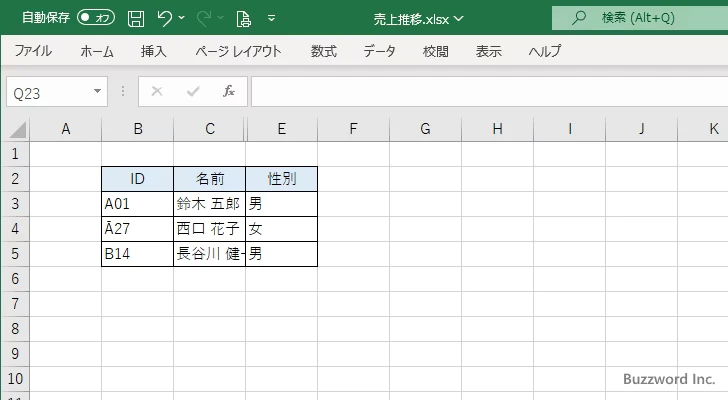Select the 男 cell in row 3
The height and width of the screenshot is (400, 728).
pos(281,204)
